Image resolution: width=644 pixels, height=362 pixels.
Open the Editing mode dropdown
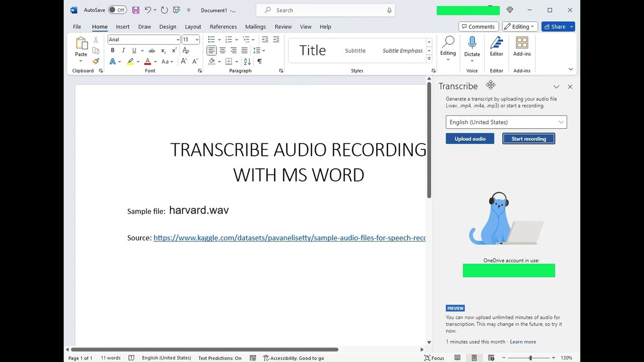click(x=520, y=27)
